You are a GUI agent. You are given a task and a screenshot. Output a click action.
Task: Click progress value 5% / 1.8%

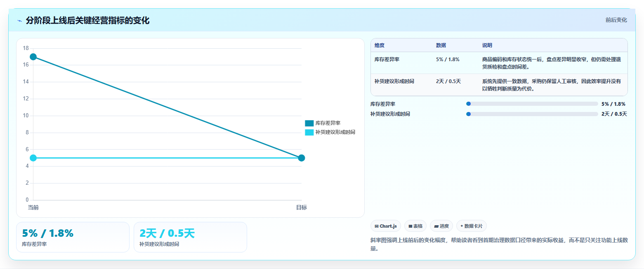613,104
